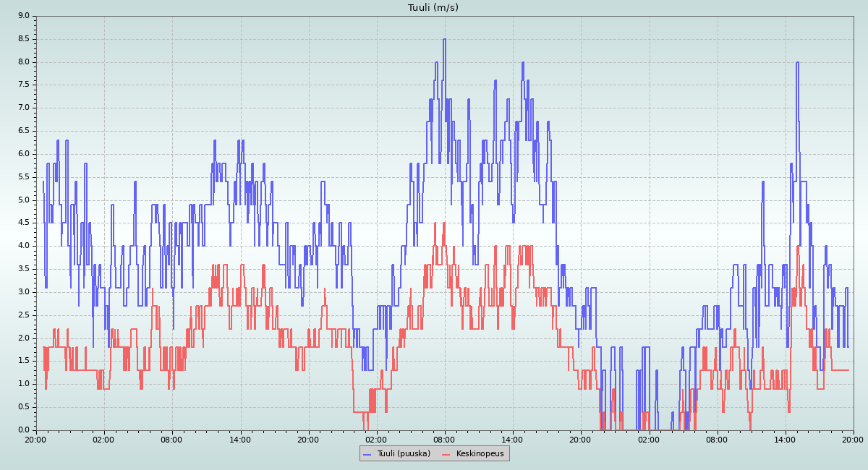Click the red Keskinopeus legend line marker
Screen dimensions: 868x470
[446, 454]
